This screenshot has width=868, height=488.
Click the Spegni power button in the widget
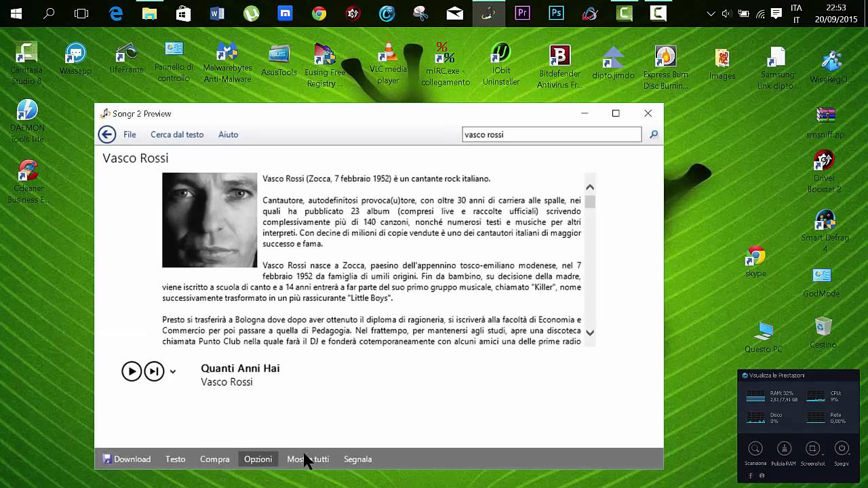842,453
